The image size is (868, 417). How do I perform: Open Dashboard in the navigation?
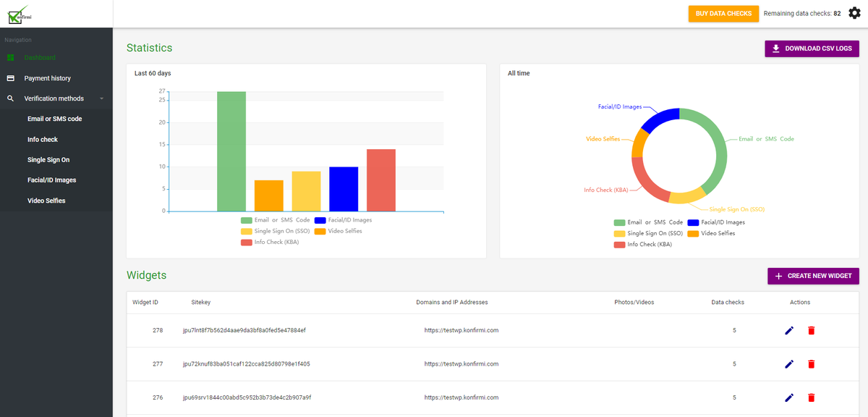40,57
